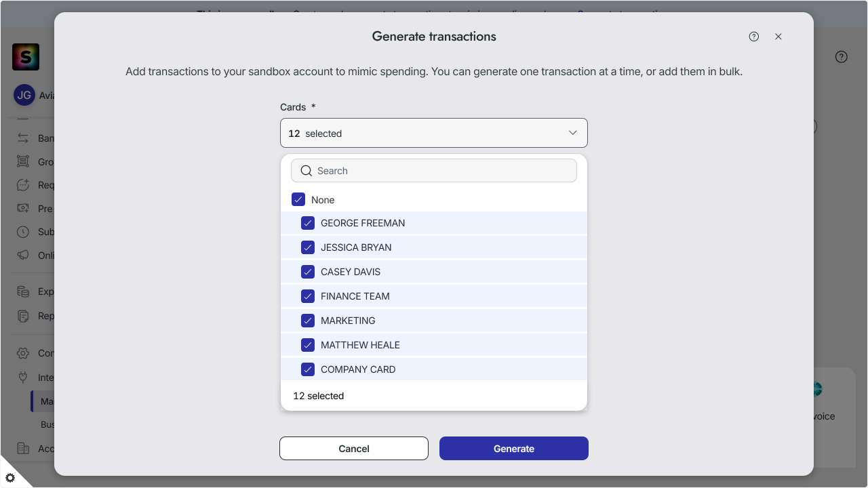This screenshot has width=868, height=488.
Task: Open the gear icon beside "Con" in the sidebar
Action: pyautogui.click(x=23, y=353)
